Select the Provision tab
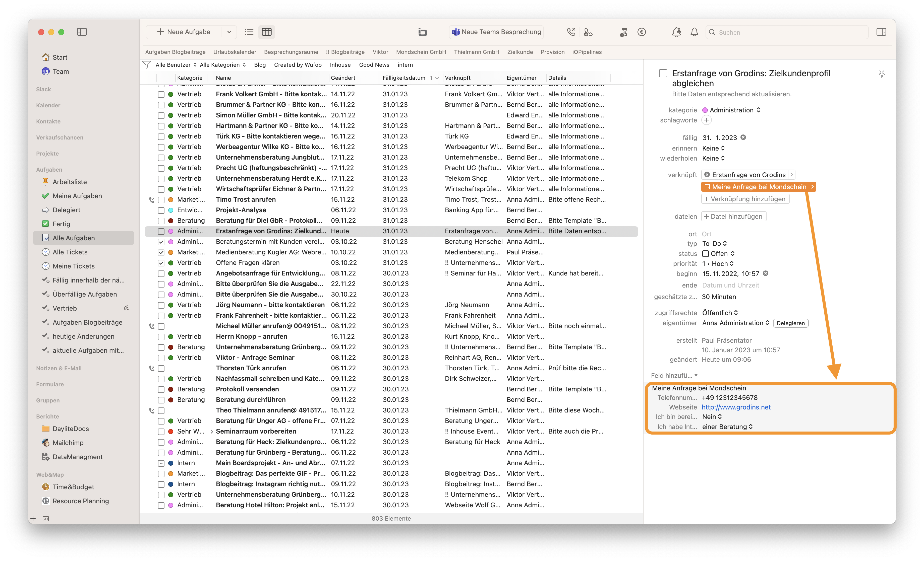The height and width of the screenshot is (561, 924). (x=552, y=52)
